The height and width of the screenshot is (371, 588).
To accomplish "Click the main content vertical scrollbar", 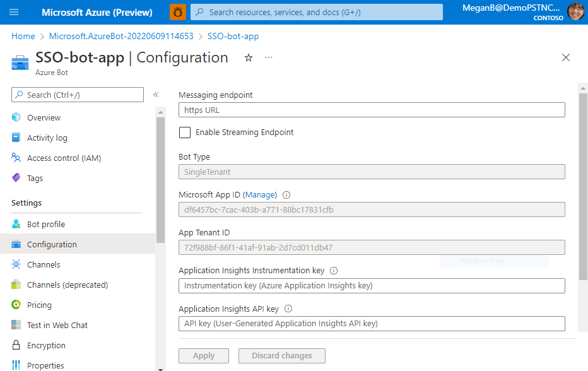I will [x=583, y=189].
